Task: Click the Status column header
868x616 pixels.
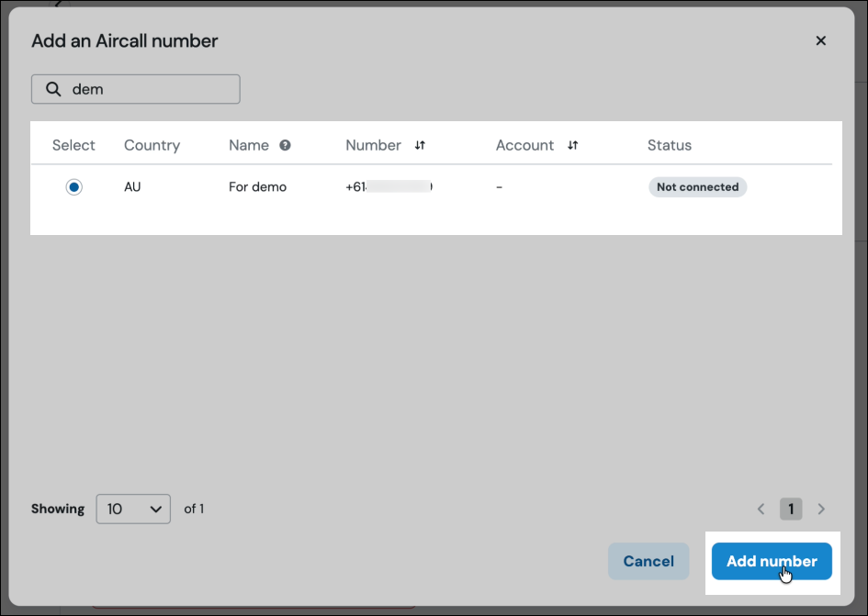Action: [670, 145]
